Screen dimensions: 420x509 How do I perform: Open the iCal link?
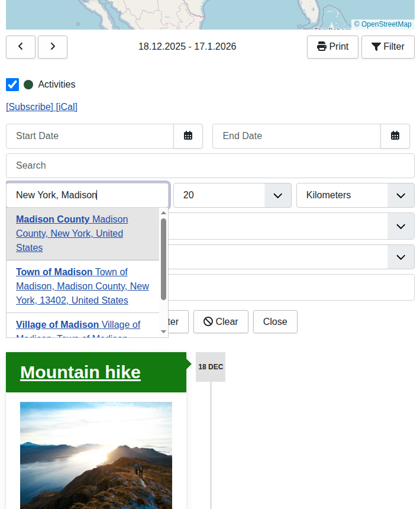(67, 107)
